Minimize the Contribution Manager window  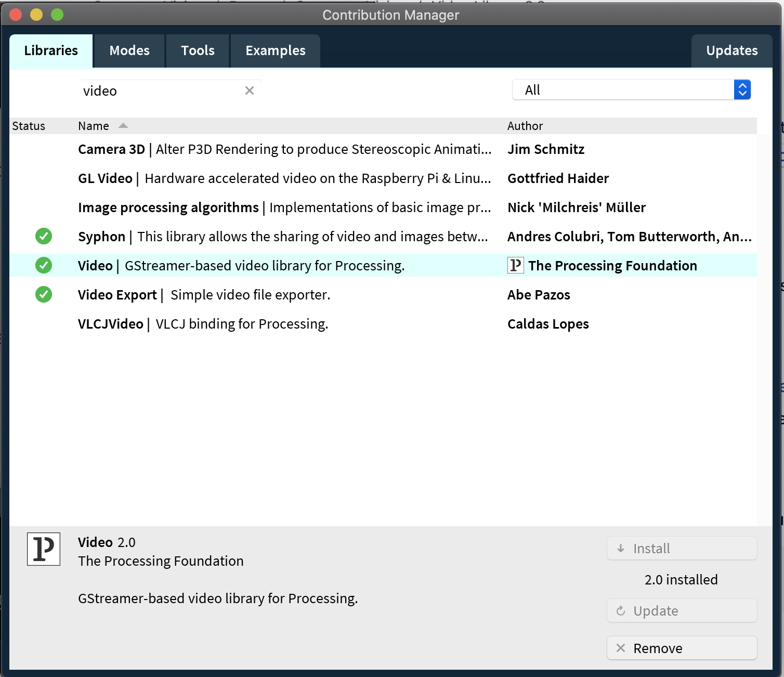[36, 15]
